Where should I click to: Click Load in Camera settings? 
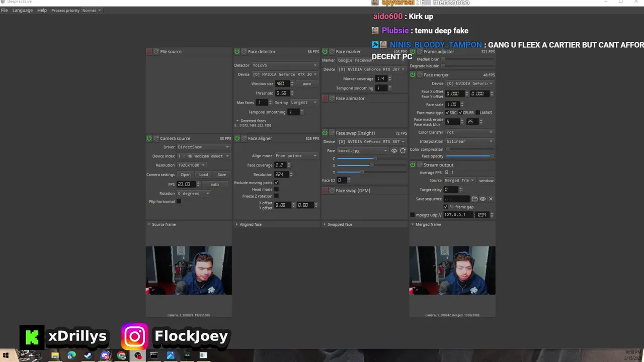[x=203, y=174]
